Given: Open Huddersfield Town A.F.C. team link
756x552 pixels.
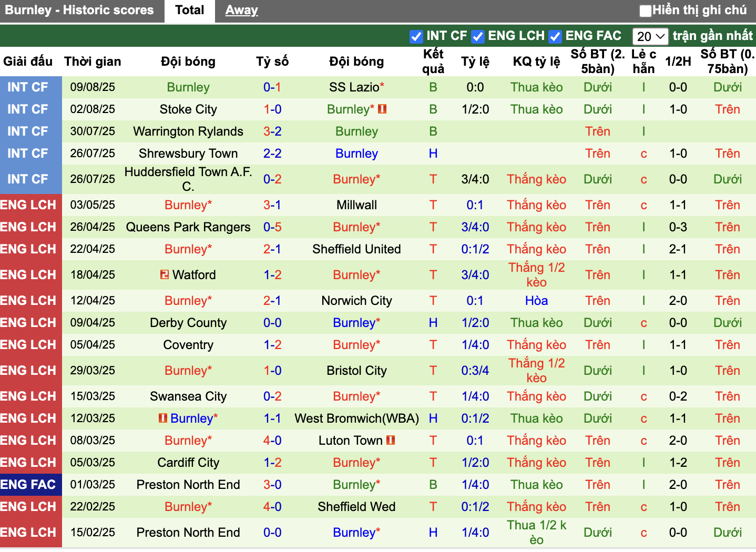Looking at the screenshot, I should coord(188,179).
